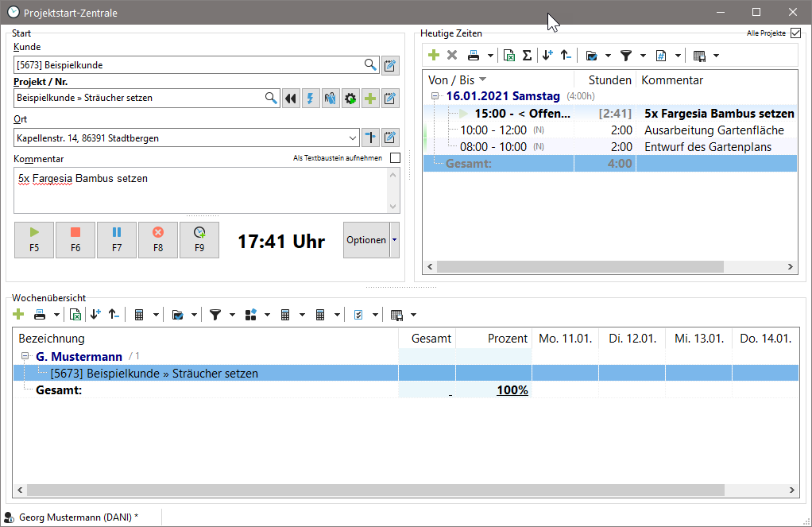Viewport: 812px width, 527px height.
Task: Stop the running timer with F6
Action: point(75,240)
